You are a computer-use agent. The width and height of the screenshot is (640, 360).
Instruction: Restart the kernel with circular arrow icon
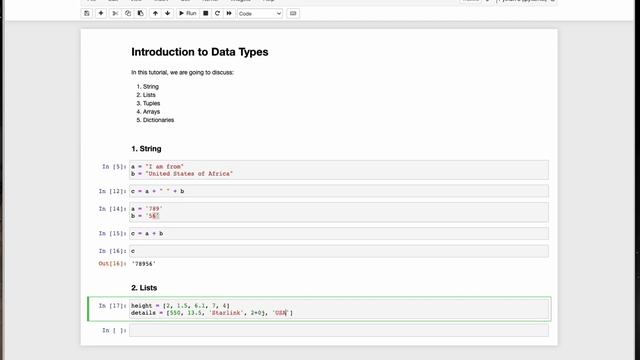[217, 13]
